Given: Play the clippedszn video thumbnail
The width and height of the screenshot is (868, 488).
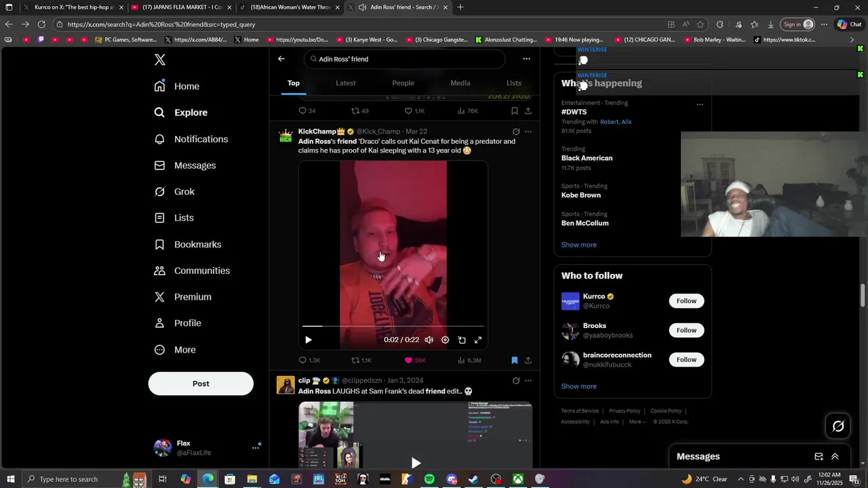Looking at the screenshot, I should coord(416,463).
